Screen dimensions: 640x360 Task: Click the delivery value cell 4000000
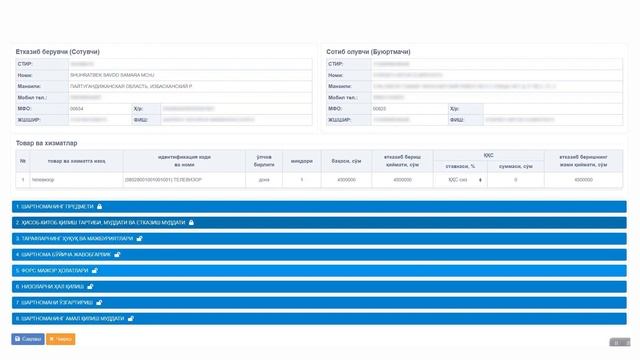point(402,180)
